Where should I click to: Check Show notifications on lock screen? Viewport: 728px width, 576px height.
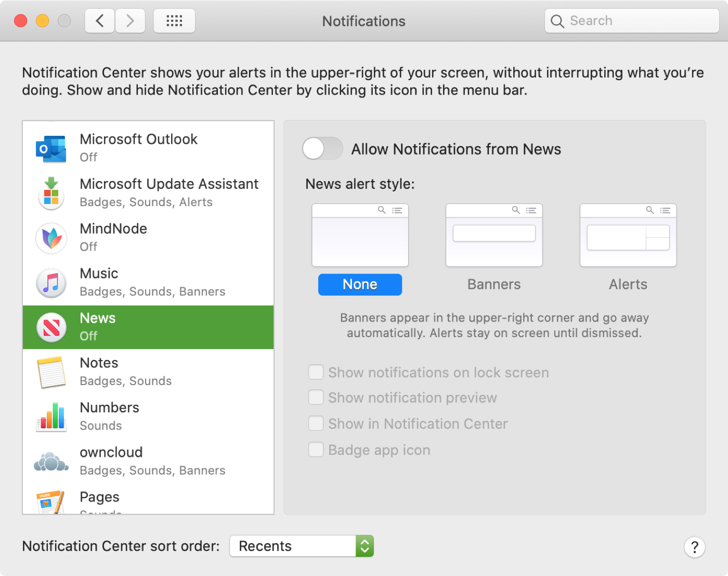(316, 372)
